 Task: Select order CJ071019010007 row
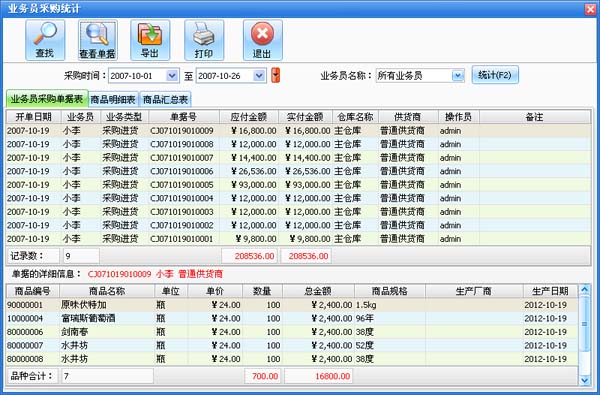tap(298, 158)
